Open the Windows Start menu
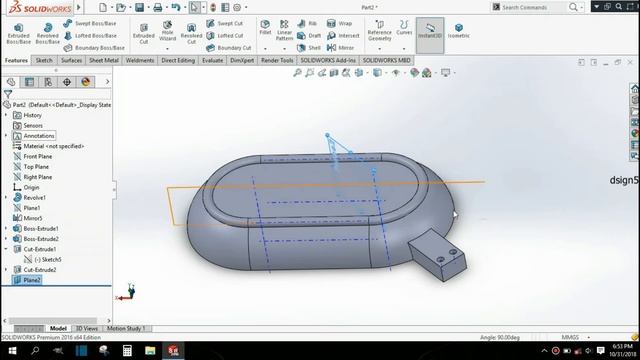Image resolution: width=640 pixels, height=360 pixels. (x=12, y=351)
